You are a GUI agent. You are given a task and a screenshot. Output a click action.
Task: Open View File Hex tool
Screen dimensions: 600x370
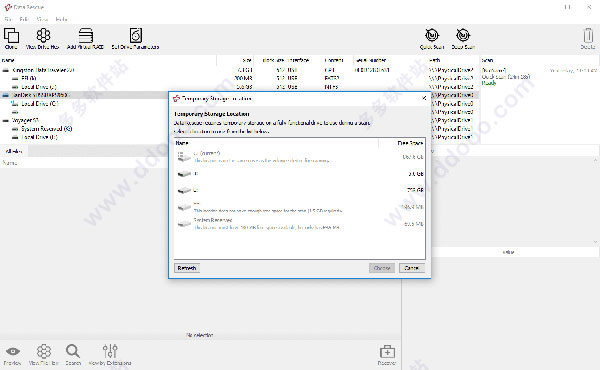point(44,355)
